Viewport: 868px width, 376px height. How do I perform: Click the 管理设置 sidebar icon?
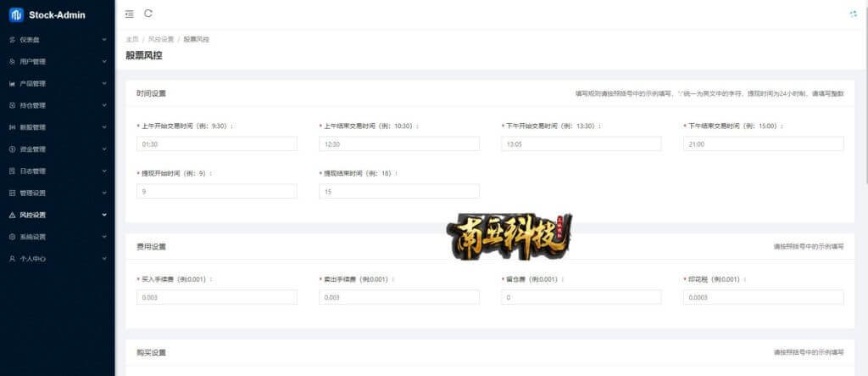[12, 193]
